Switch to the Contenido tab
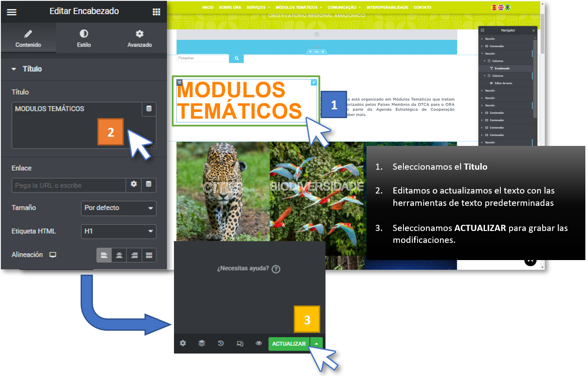The image size is (588, 376). [28, 39]
